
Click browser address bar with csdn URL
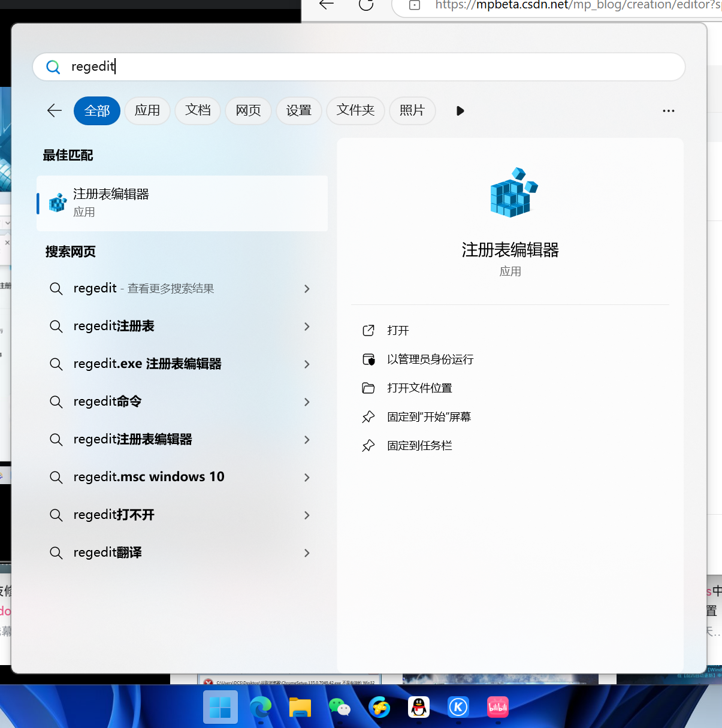click(557, 5)
